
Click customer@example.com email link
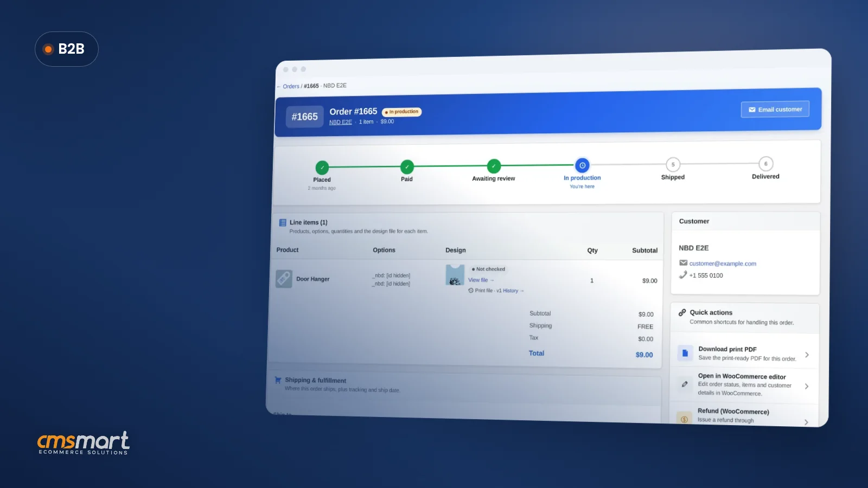(x=723, y=264)
